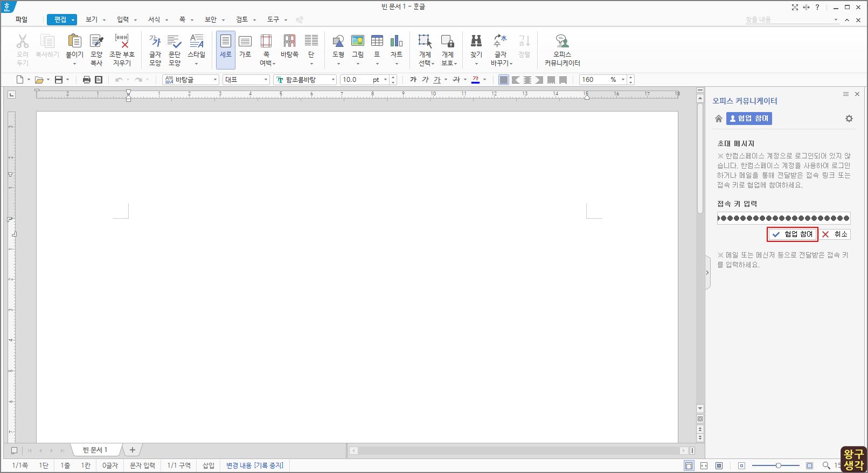Insert a shape with the 도형 icon
The height and width of the screenshot is (473, 868).
[x=338, y=41]
